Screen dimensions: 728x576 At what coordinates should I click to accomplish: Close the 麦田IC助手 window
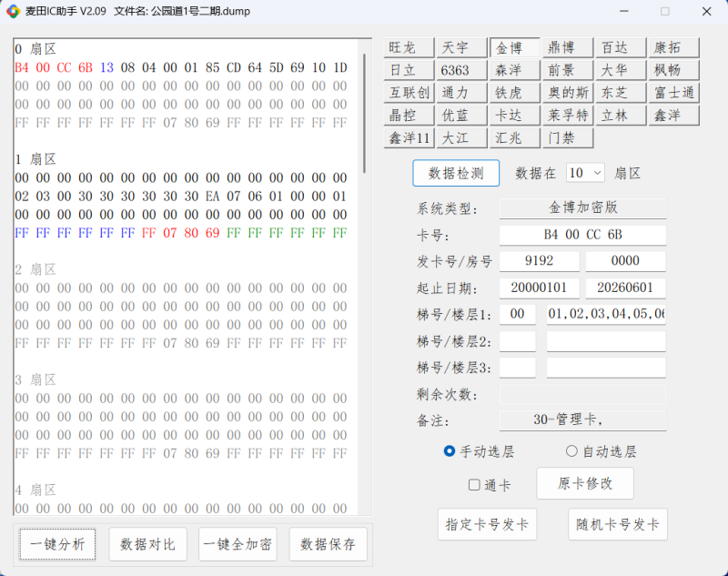707,11
